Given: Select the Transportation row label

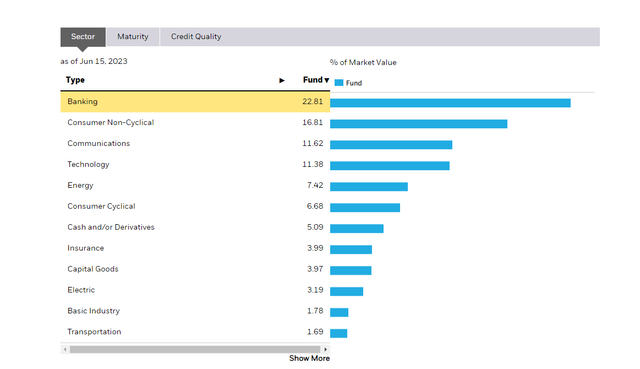Looking at the screenshot, I should point(94,332).
